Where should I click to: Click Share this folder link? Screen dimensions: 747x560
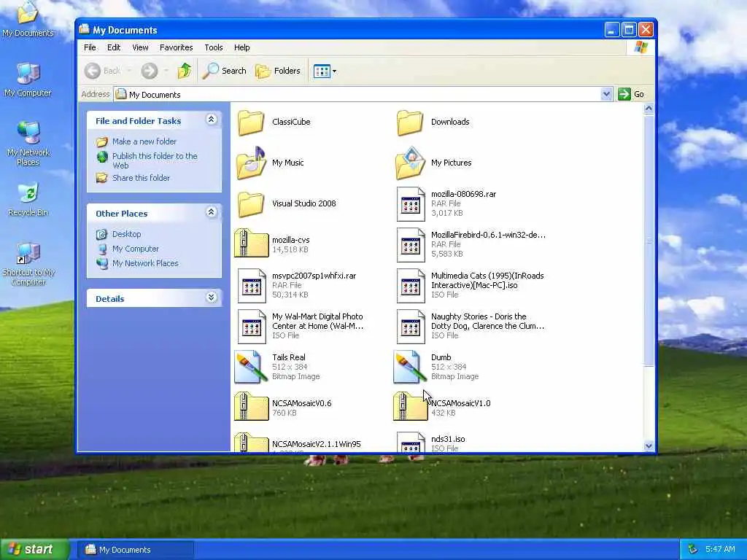click(141, 178)
